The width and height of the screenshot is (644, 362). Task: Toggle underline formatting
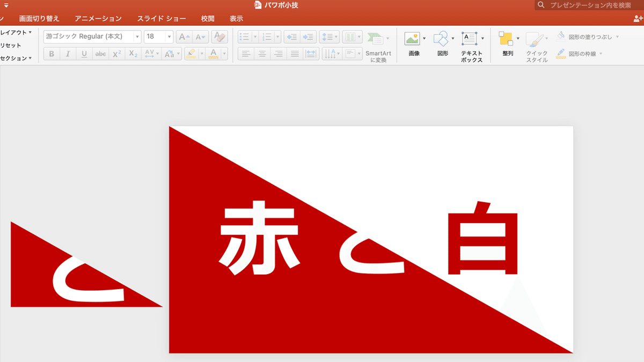84,54
